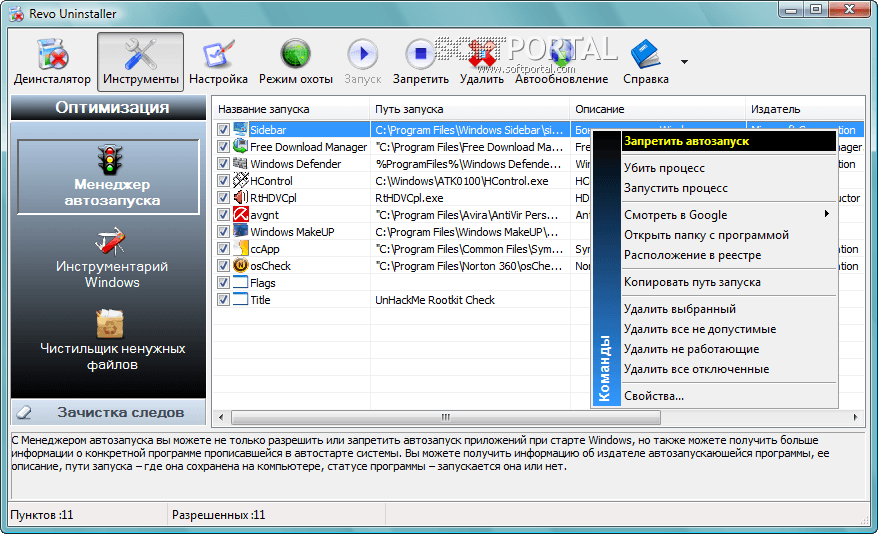Choose Удалить все не допустимые
The image size is (878, 534).
click(x=728, y=329)
